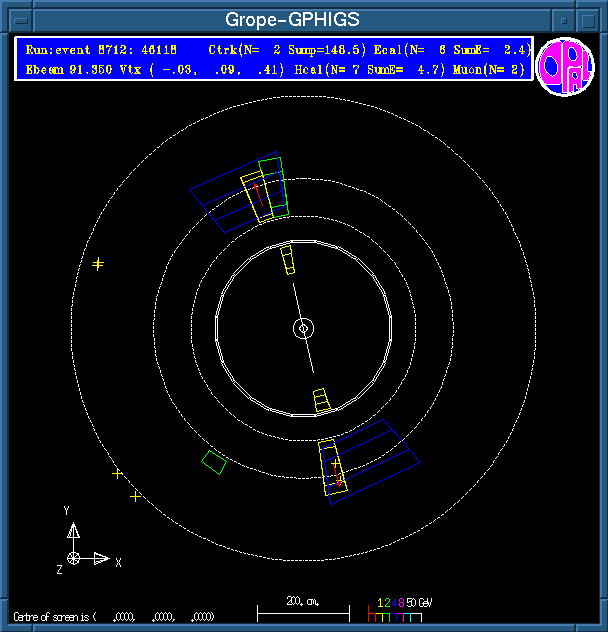608x632 pixels.
Task: Click the isolated green box at lower left
Action: pyautogui.click(x=213, y=461)
